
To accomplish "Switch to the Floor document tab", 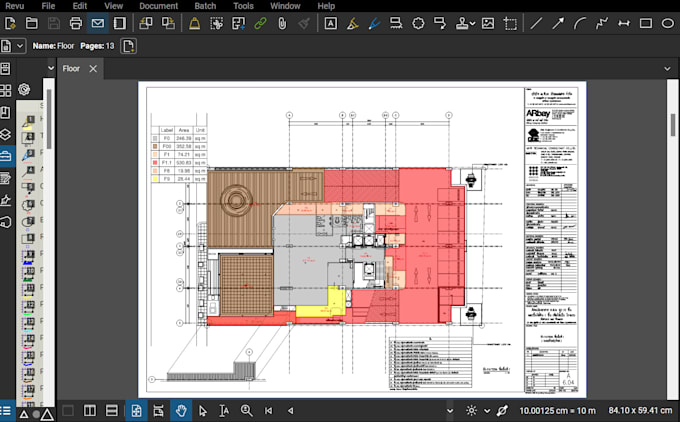I will 71,69.
